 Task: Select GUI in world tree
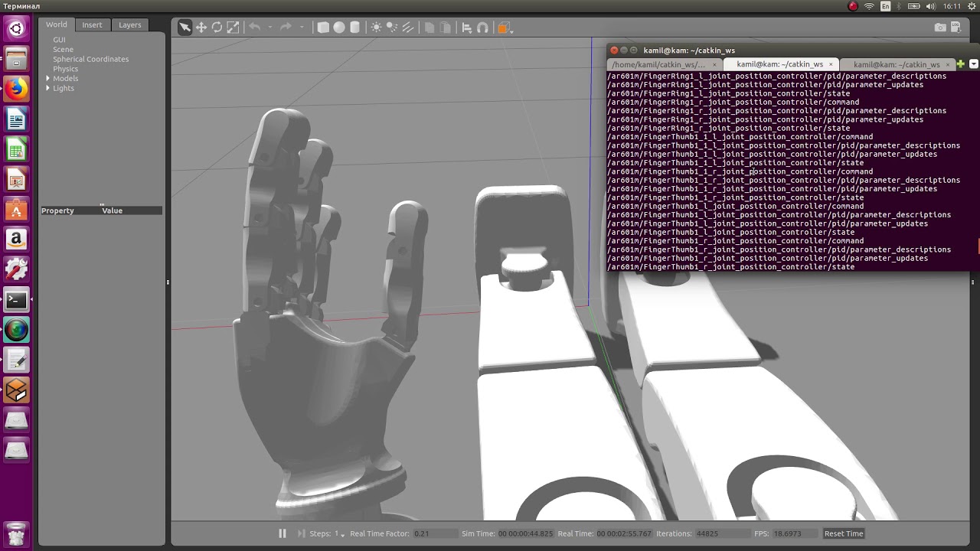pos(59,40)
